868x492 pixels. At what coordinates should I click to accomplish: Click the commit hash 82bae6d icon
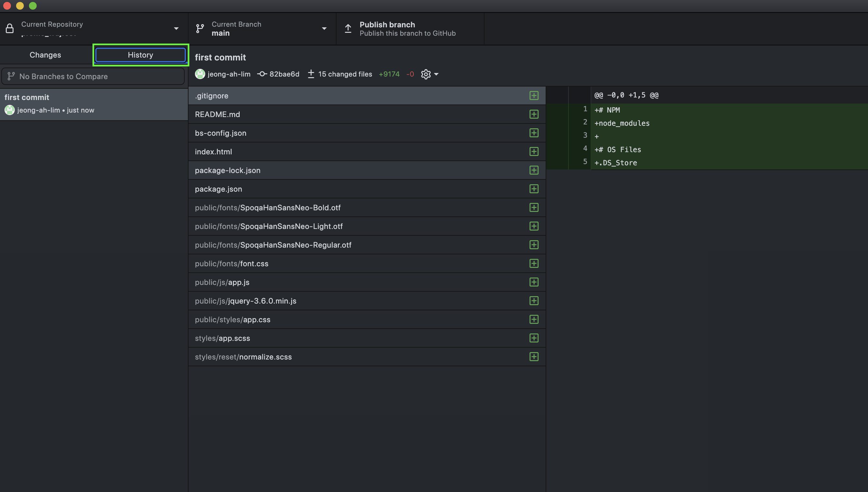pyautogui.click(x=262, y=74)
